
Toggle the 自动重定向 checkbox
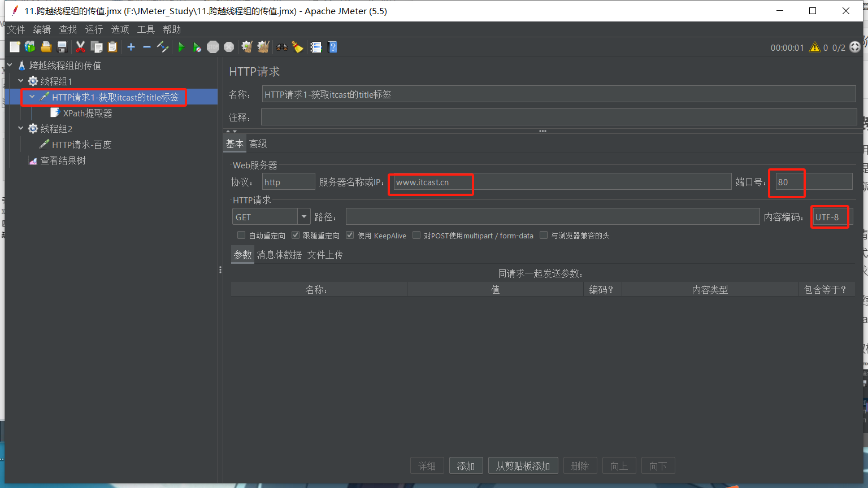click(241, 235)
